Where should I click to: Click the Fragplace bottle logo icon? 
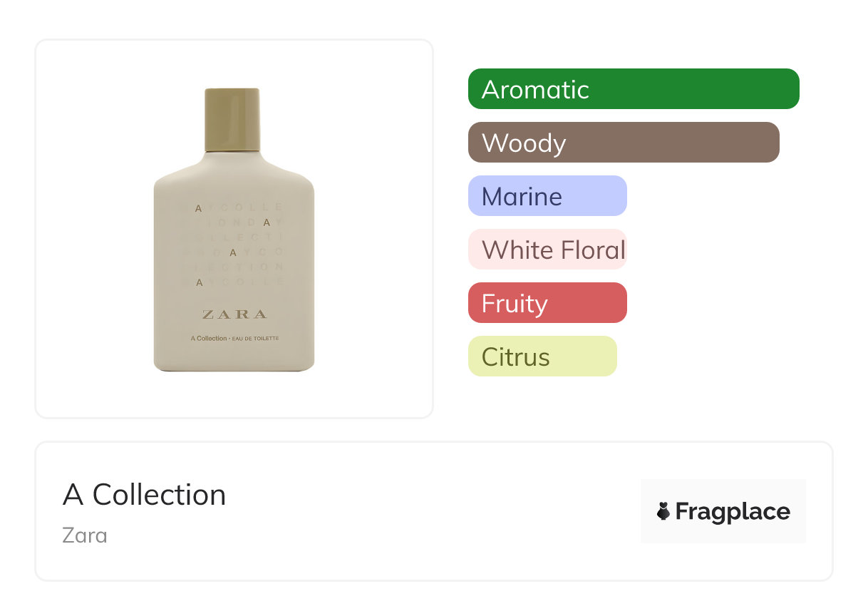[663, 511]
